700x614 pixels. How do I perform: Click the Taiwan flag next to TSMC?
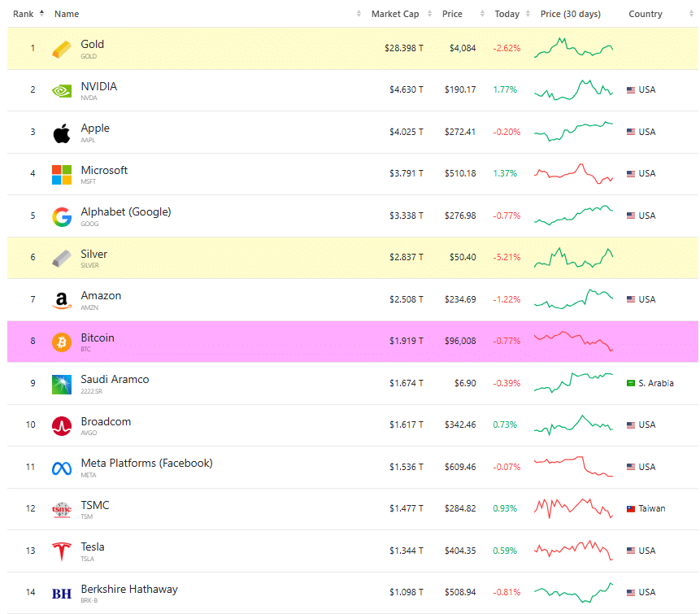click(631, 509)
